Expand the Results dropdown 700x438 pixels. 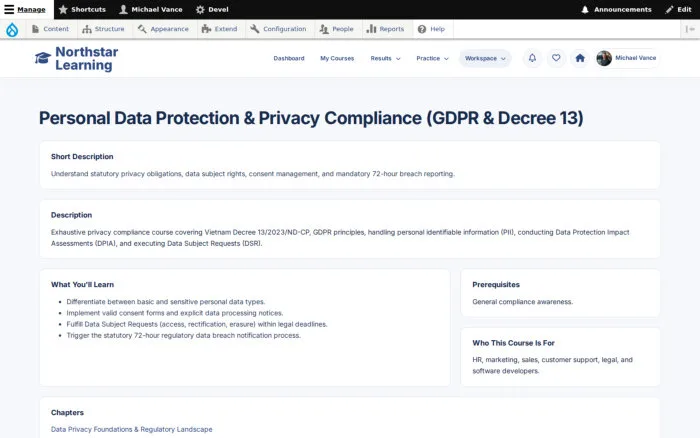(385, 58)
